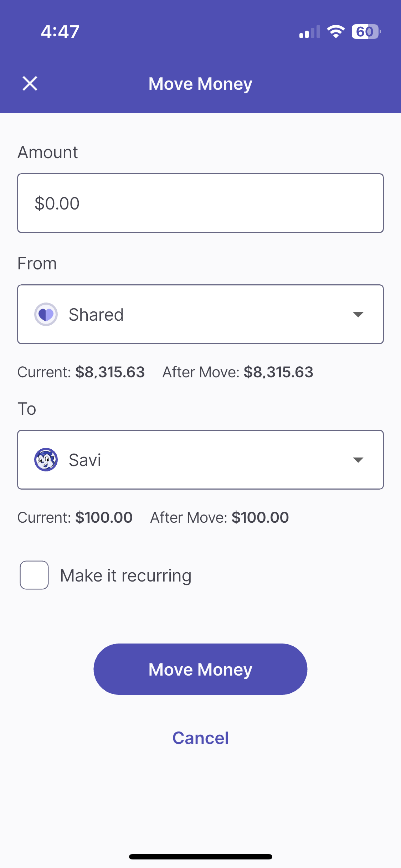Tap the 4:47 clock in status bar
401x868 pixels.
[60, 32]
